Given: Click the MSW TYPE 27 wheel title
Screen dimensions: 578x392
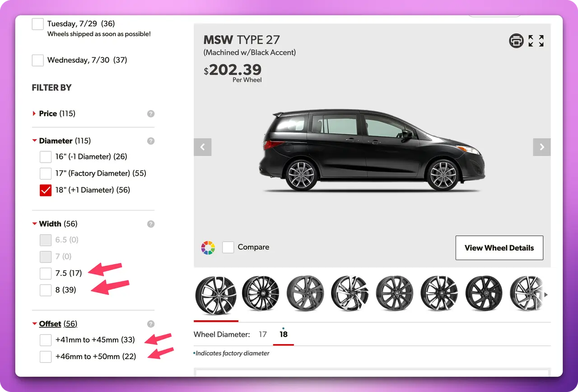Looking at the screenshot, I should pyautogui.click(x=242, y=40).
